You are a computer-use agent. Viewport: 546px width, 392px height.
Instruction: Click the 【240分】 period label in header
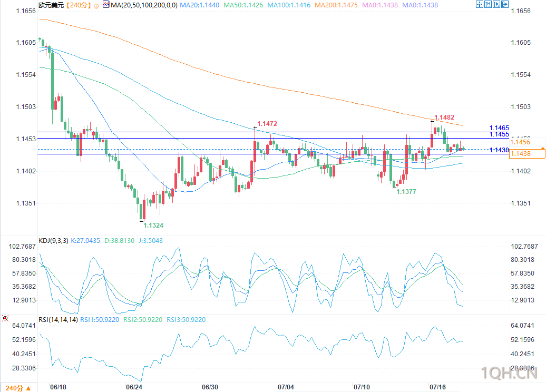(79, 5)
